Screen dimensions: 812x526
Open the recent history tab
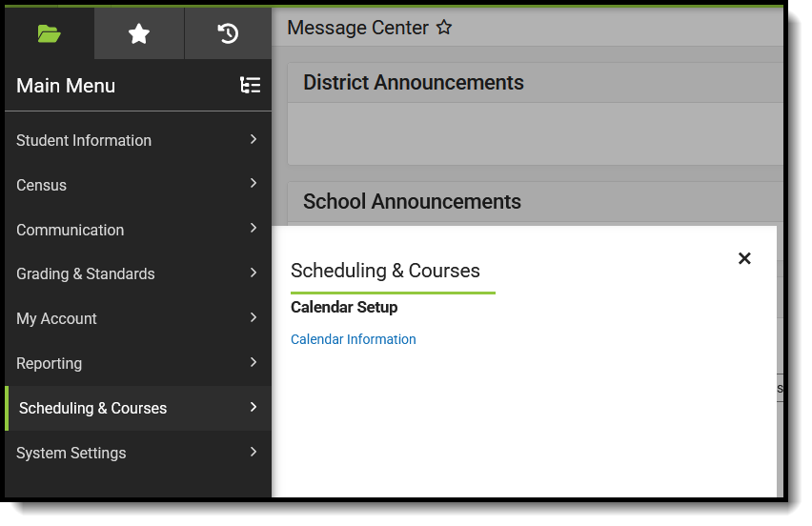click(228, 34)
